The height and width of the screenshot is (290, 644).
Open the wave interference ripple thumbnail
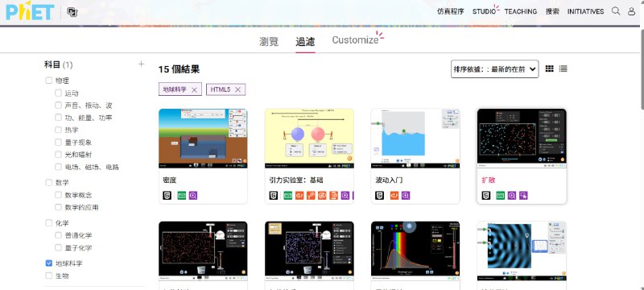522,251
